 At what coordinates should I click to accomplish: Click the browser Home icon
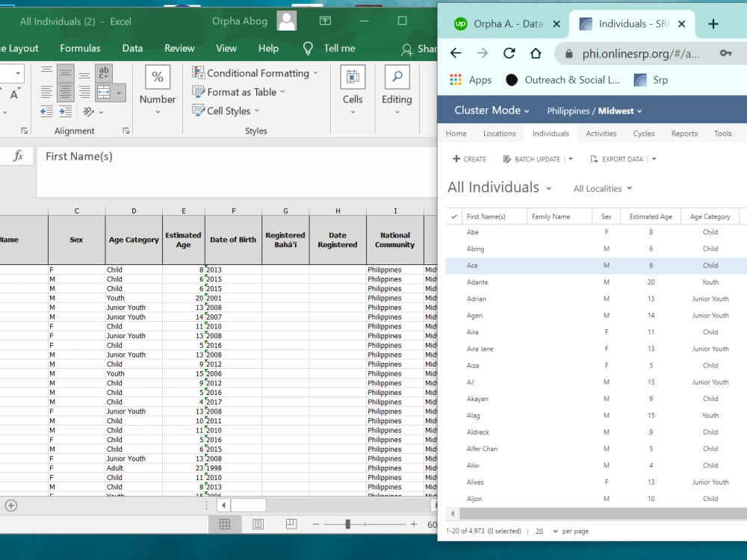536,53
